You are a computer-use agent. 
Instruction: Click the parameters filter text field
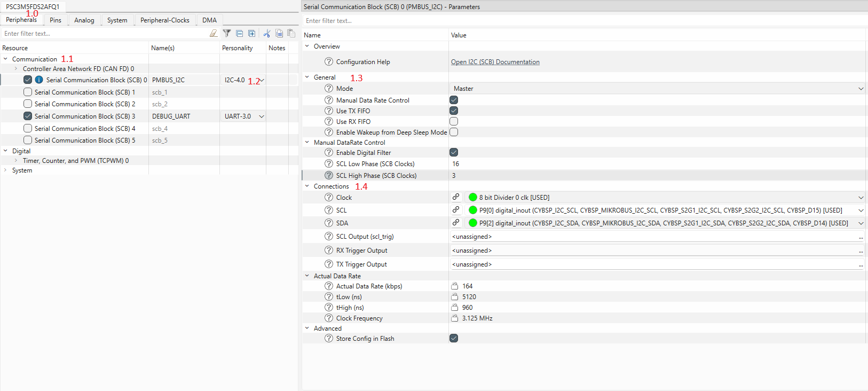pos(585,21)
